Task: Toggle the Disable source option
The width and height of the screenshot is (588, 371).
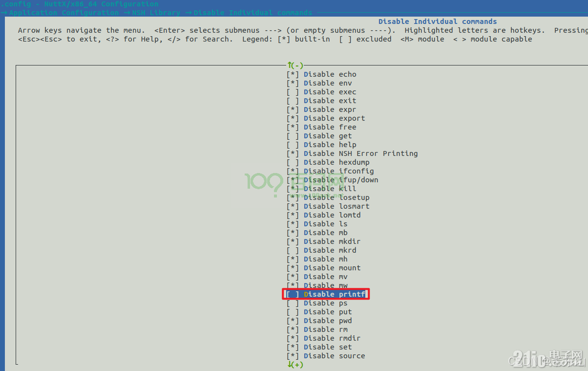Action: 326,356
